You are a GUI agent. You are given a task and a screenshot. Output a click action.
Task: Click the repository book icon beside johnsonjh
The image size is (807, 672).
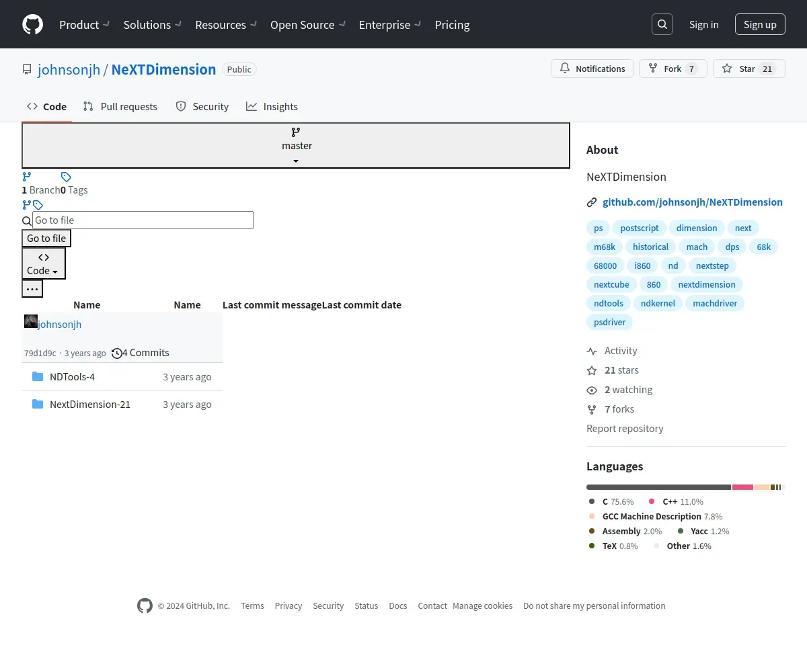tap(27, 69)
